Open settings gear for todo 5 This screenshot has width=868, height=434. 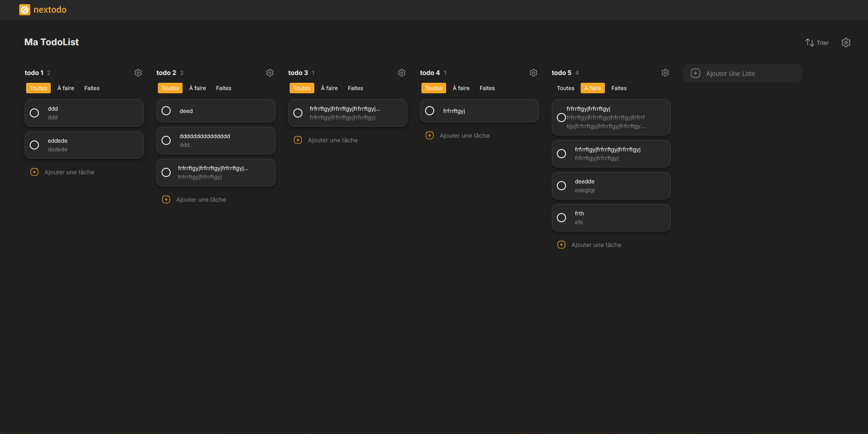click(x=665, y=73)
